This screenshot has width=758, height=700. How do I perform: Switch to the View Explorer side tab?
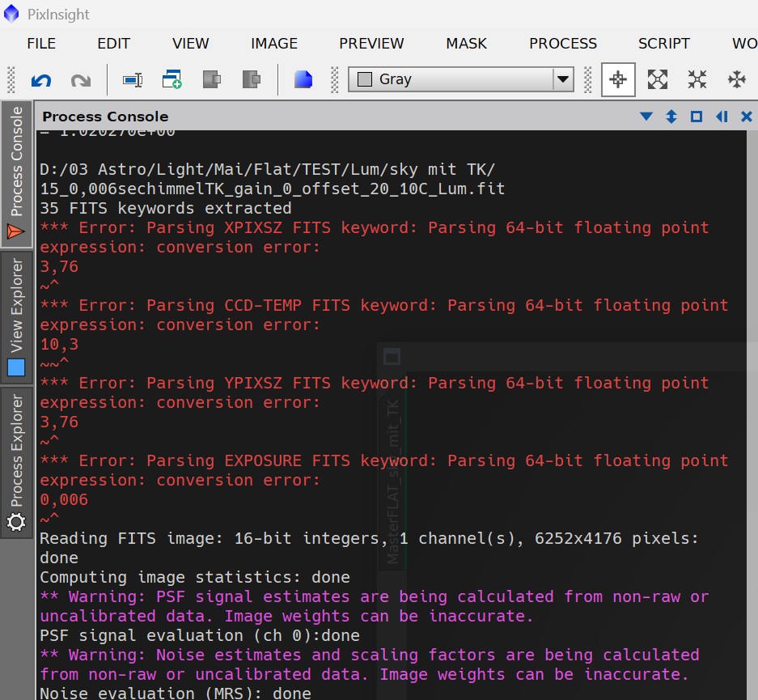pos(16,317)
